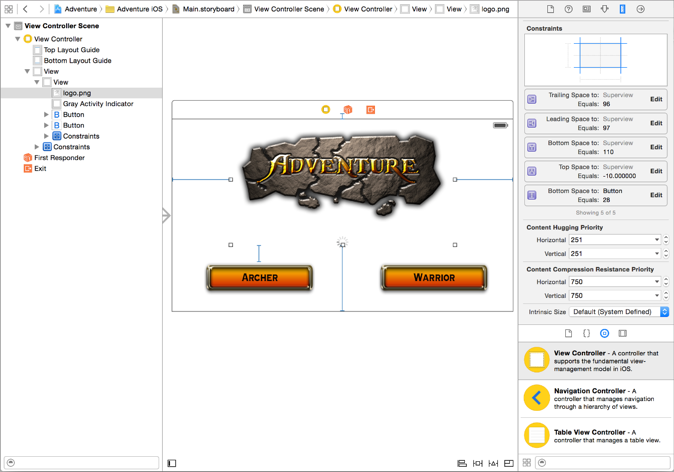Image resolution: width=674 pixels, height=472 pixels.
Task: Edit Bottom Space to Superview constraint
Action: click(x=656, y=147)
